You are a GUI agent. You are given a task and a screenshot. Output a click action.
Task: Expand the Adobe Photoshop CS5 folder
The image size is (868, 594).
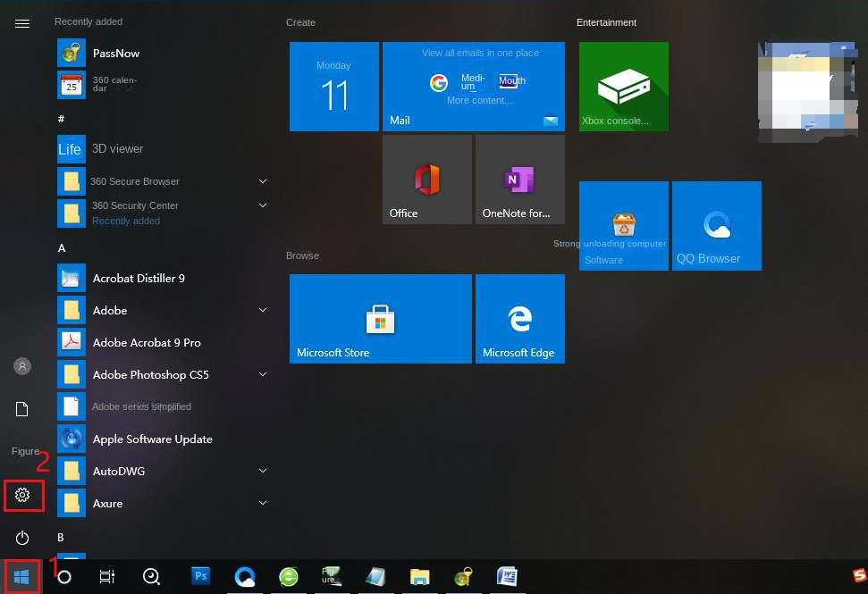[263, 374]
